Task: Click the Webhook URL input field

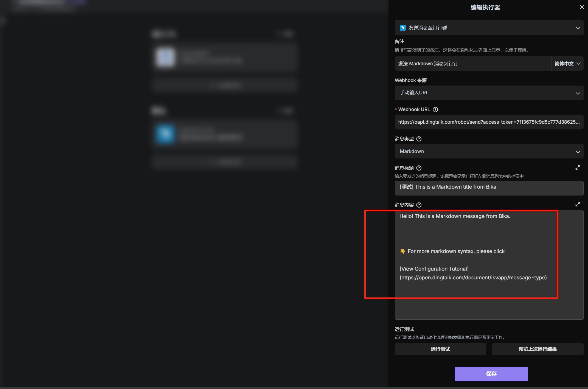Action: click(x=489, y=122)
